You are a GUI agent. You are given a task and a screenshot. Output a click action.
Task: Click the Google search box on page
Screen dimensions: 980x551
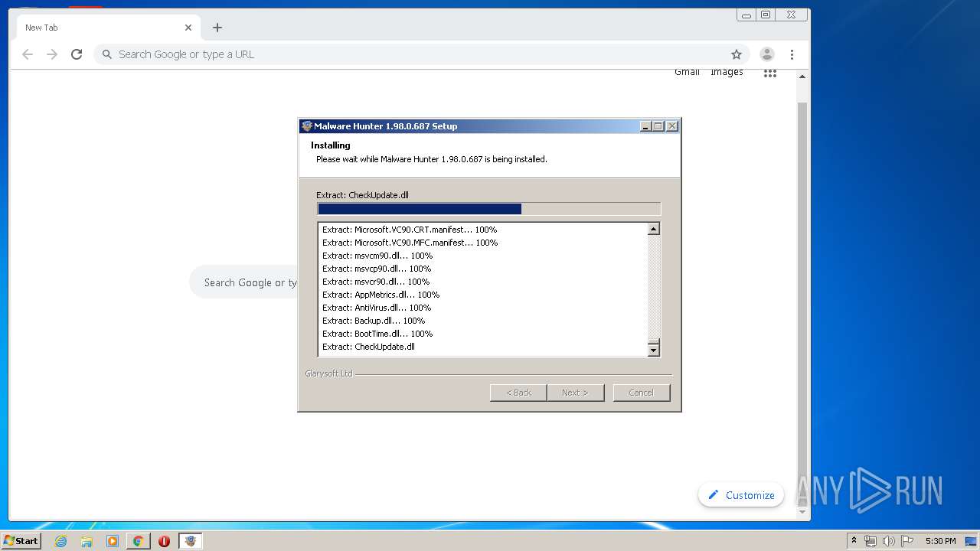click(243, 282)
